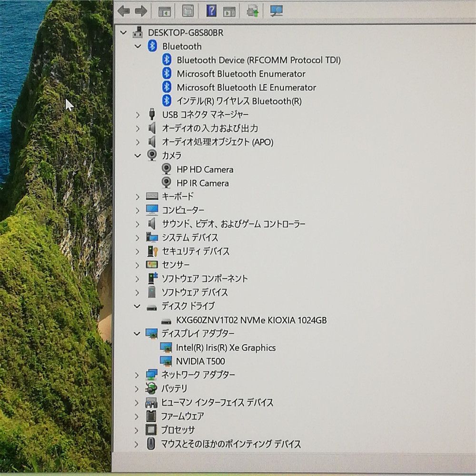Click the ディスプレイ アダプター category icon

tap(151, 333)
